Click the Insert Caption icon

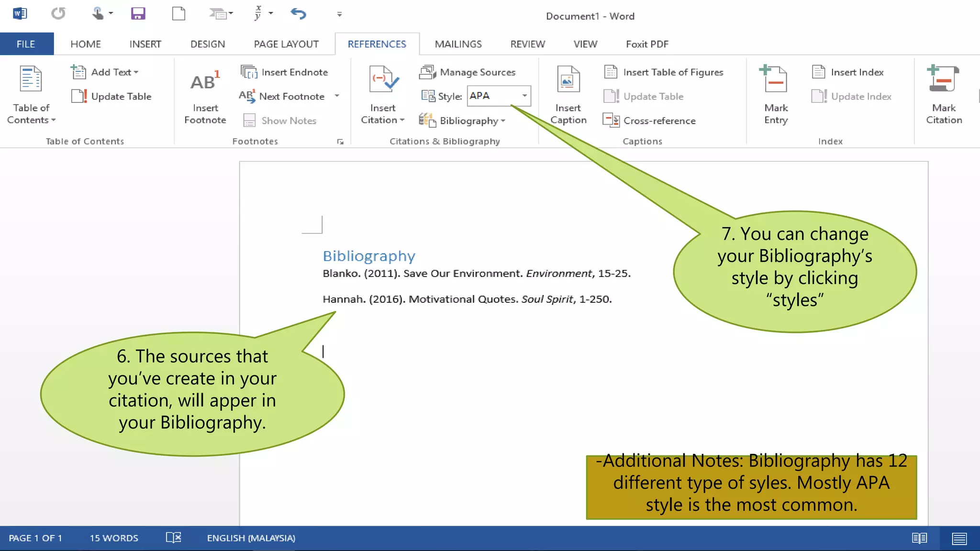pos(568,80)
